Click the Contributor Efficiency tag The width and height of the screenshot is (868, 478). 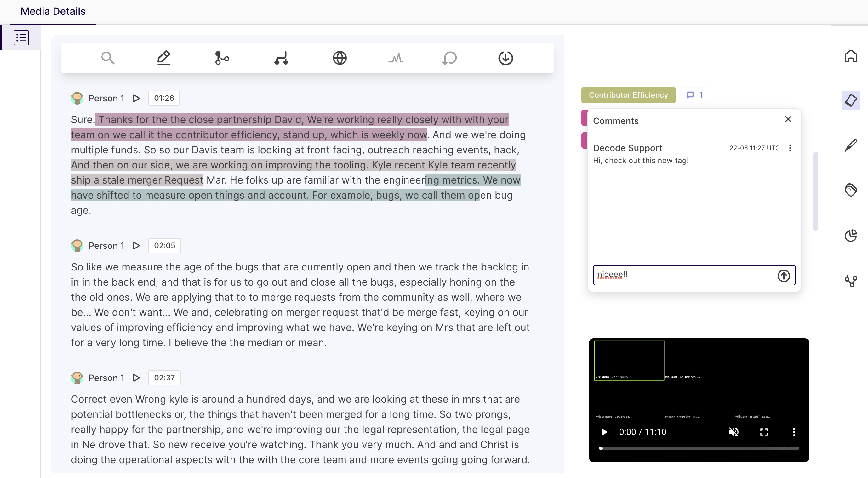(x=628, y=95)
